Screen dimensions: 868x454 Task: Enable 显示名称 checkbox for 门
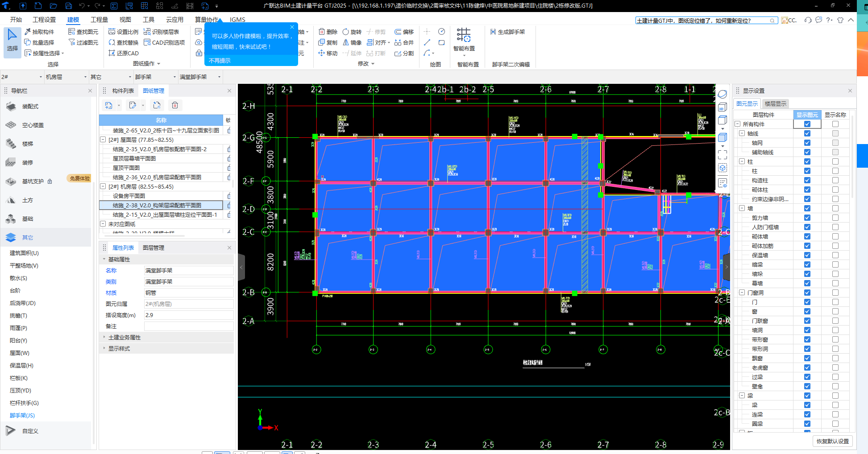pyautogui.click(x=835, y=302)
